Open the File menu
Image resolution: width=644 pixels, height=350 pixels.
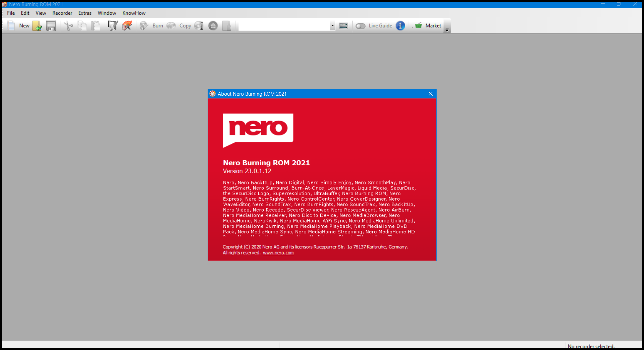click(x=11, y=13)
